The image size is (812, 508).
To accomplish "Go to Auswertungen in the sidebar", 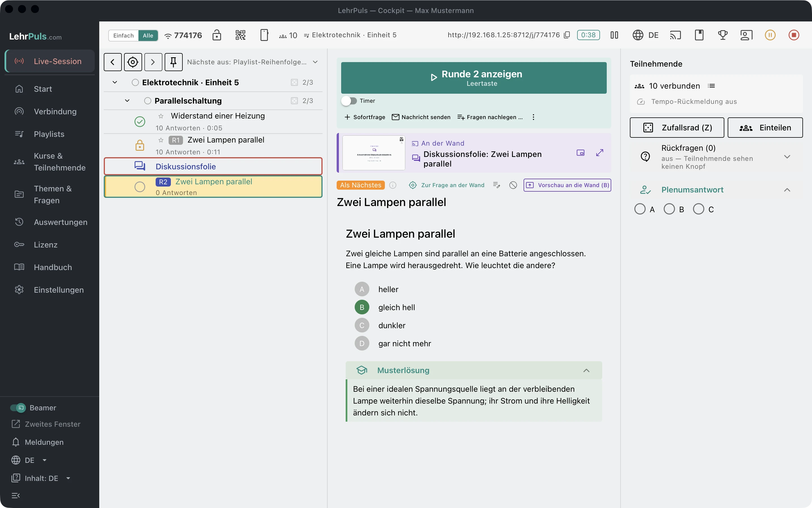I will 50,222.
